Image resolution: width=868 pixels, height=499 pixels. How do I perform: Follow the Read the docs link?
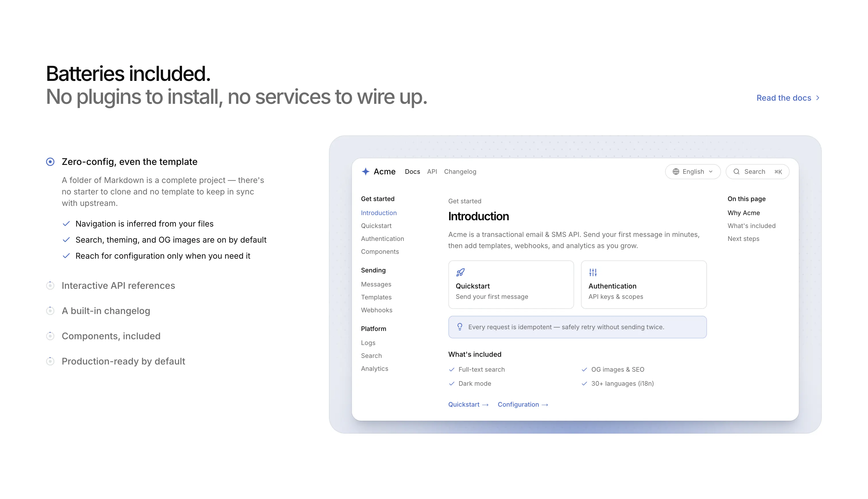[x=788, y=98]
